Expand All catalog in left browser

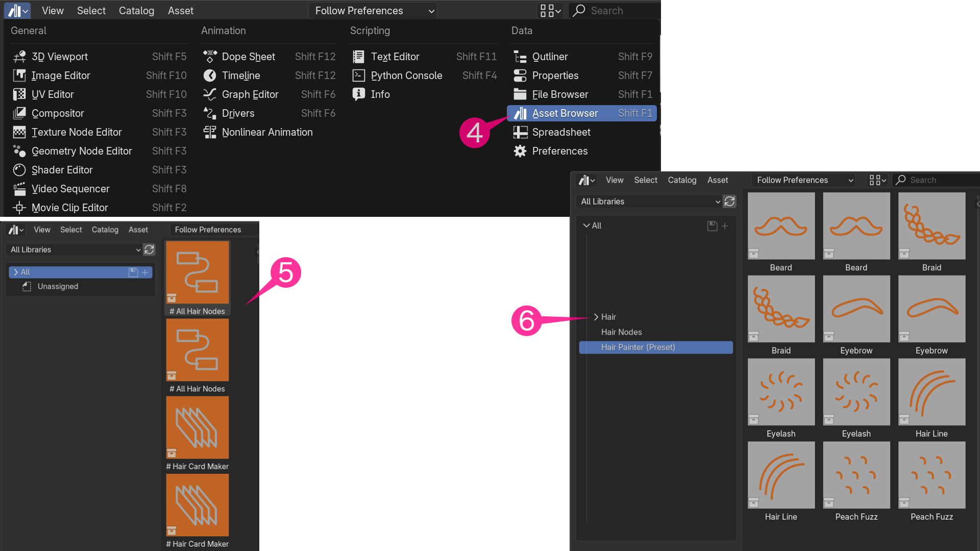click(x=16, y=272)
